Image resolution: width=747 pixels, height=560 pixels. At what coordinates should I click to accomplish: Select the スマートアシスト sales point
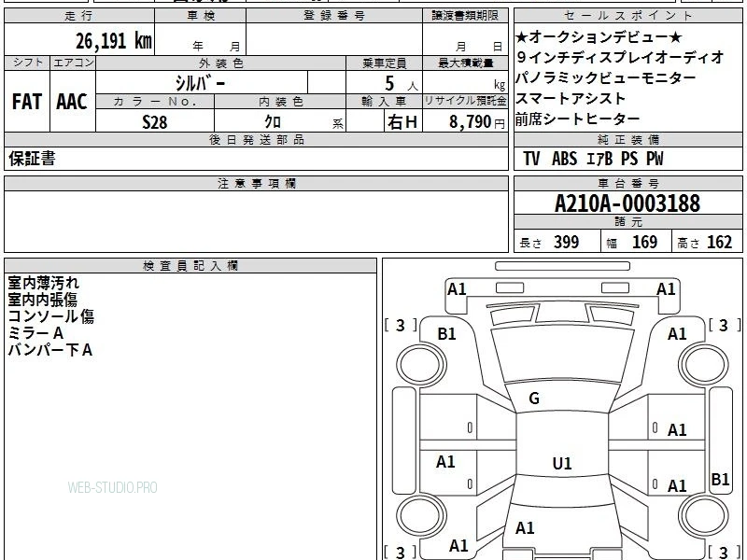tap(571, 98)
